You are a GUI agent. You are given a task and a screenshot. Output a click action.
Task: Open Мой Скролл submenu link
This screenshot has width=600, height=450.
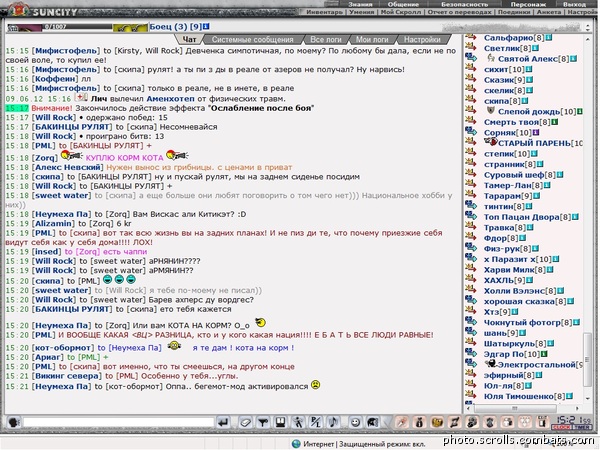pos(401,12)
